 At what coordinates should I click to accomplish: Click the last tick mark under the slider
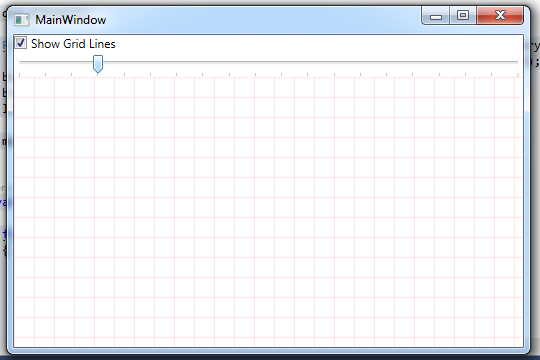click(x=518, y=75)
